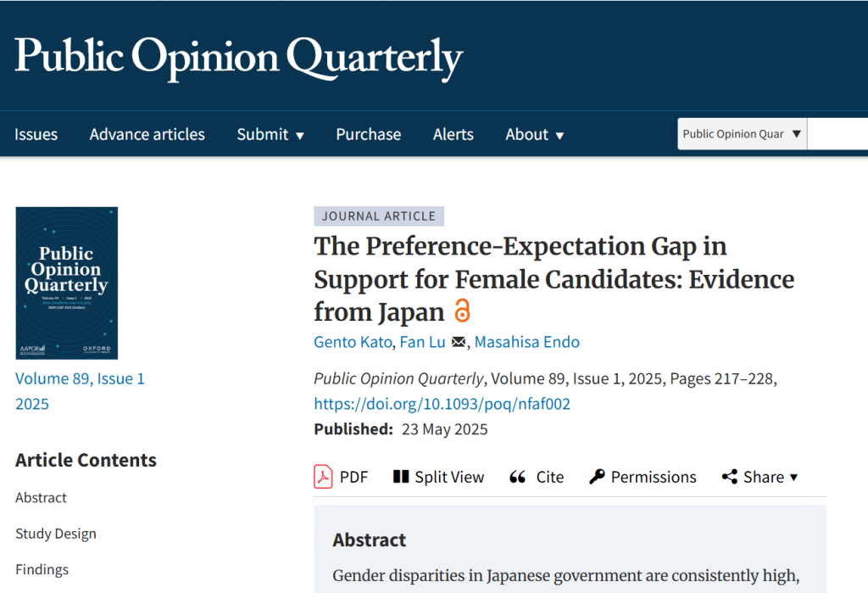Go to the Issues menu item
The image size is (868, 593).
tap(36, 134)
